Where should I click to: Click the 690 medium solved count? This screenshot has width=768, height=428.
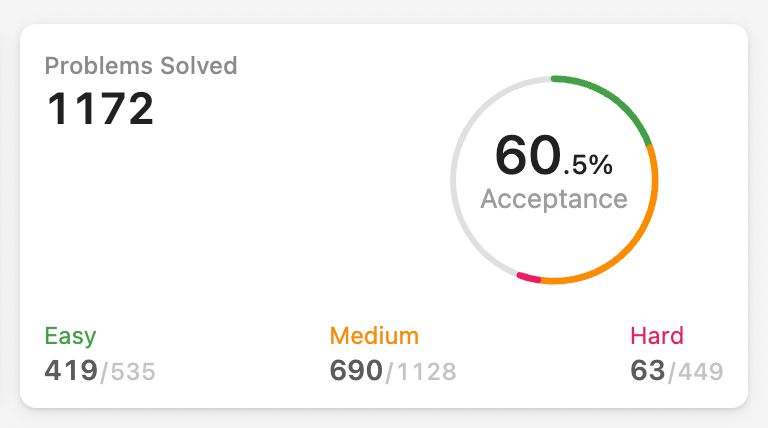click(x=356, y=371)
